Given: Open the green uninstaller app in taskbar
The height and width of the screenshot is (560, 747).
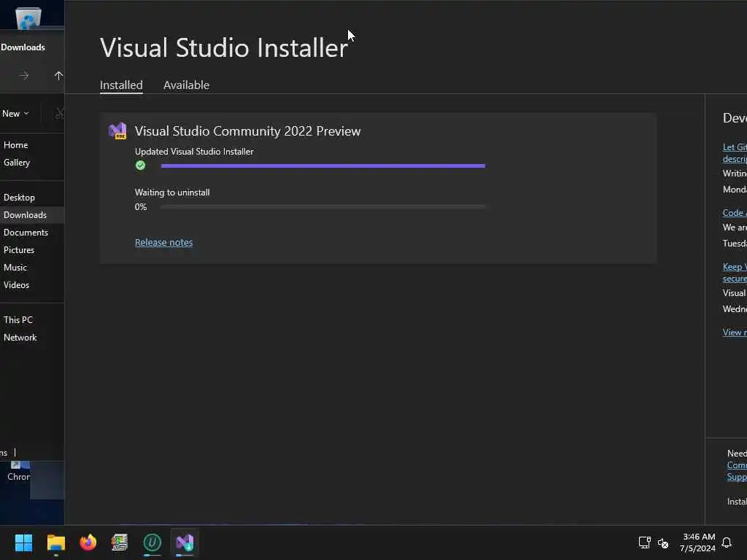Looking at the screenshot, I should point(152,542).
